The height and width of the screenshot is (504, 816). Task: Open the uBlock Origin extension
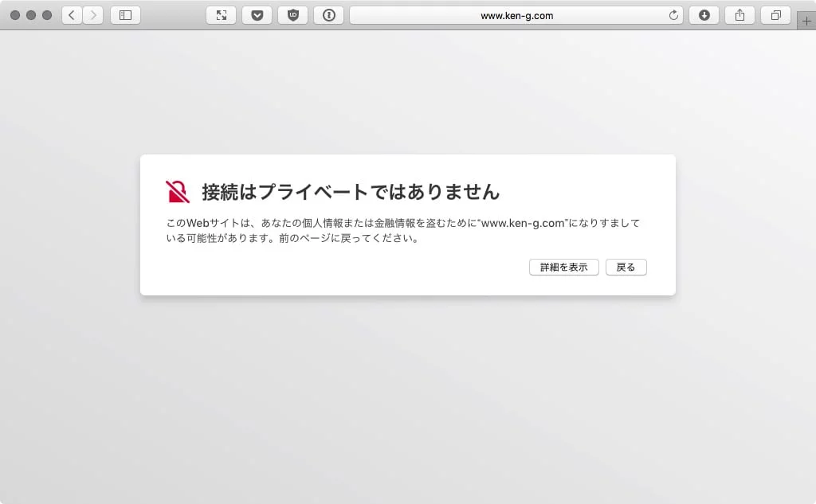292,14
